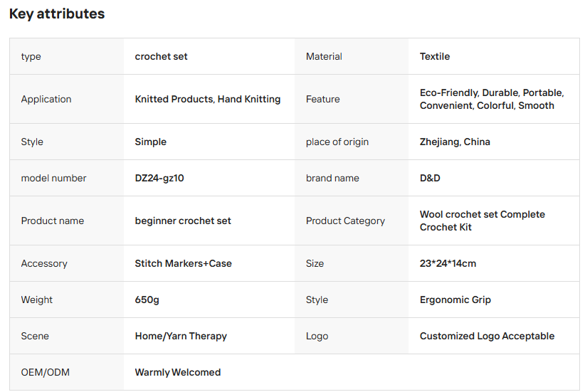This screenshot has height=392, width=585.
Task: Click the Warmly Welcomed OEM/ODM value
Action: coord(178,372)
